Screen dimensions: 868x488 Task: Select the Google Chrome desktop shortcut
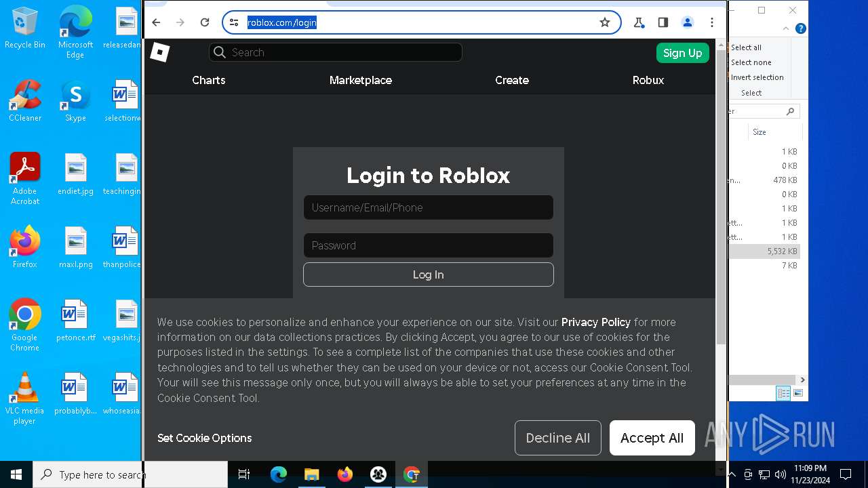[25, 325]
